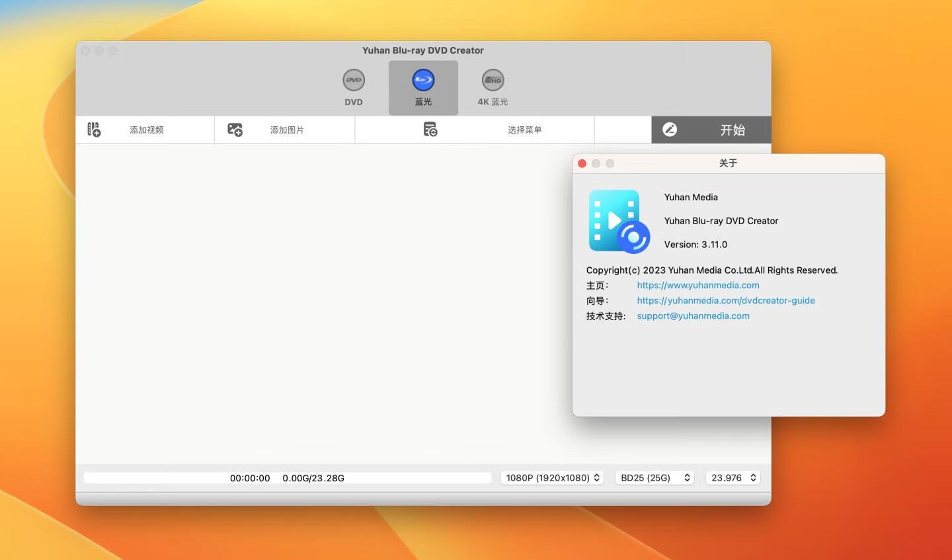Screen dimensions: 952x560
Task: Click the 添加视频 label
Action: point(147,130)
